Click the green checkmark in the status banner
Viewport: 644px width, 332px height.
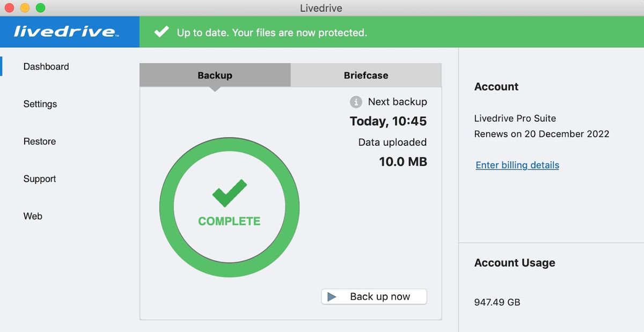click(162, 32)
